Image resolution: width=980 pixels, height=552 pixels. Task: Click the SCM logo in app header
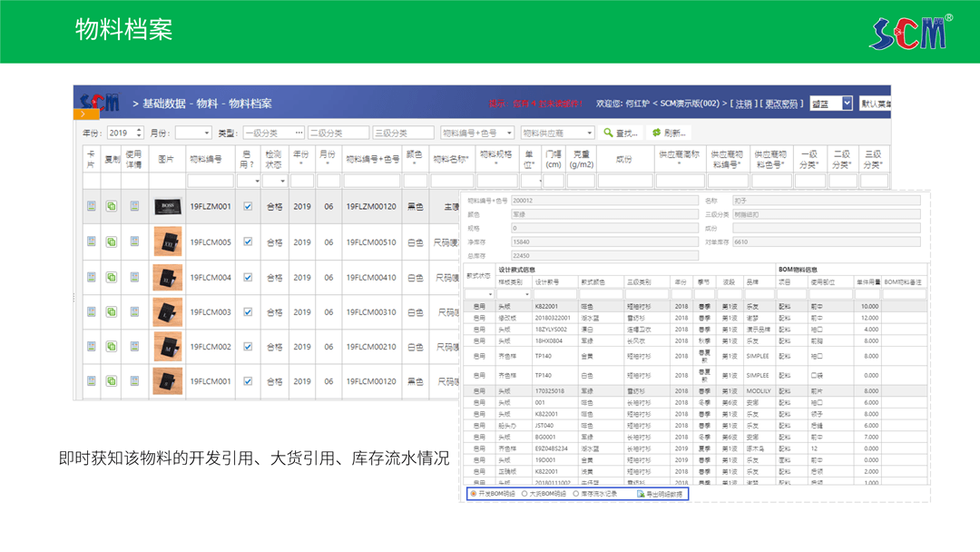pos(100,102)
